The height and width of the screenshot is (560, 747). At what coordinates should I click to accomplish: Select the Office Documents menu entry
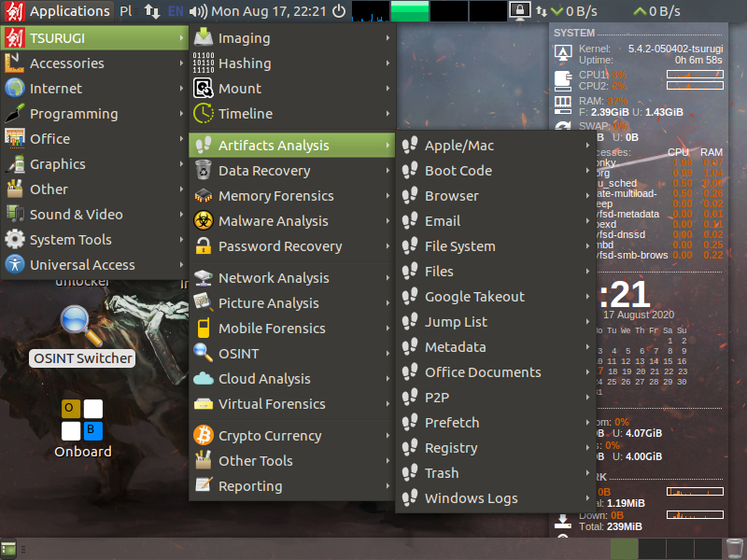click(496, 371)
